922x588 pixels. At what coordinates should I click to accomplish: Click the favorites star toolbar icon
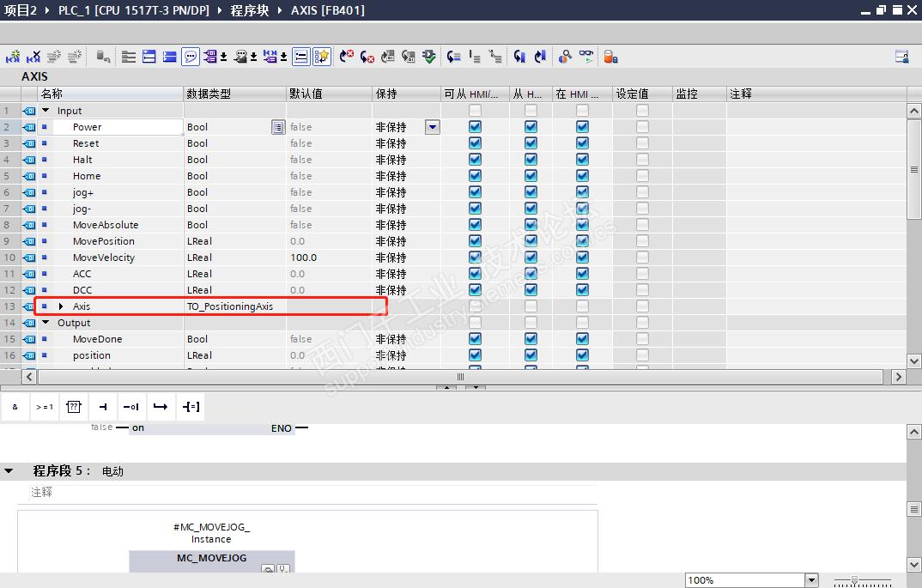(322, 57)
